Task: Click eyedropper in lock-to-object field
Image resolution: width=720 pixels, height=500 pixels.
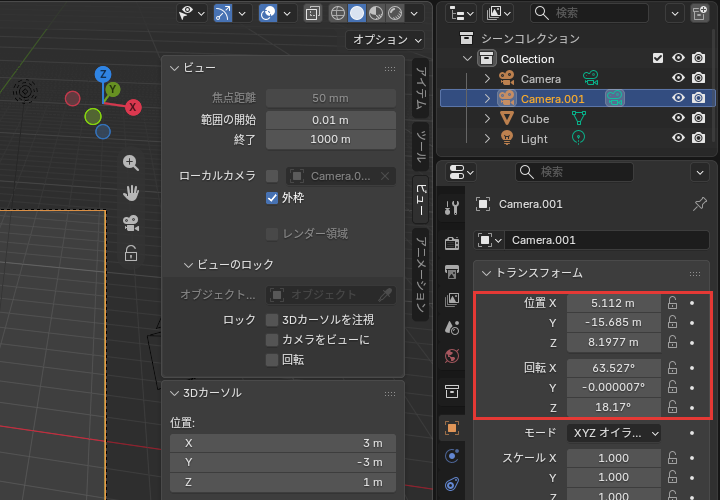Action: point(385,295)
